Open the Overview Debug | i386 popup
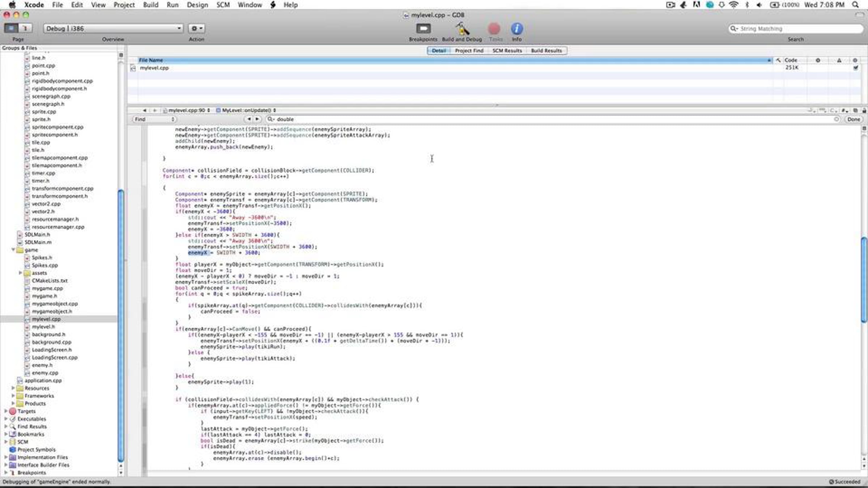This screenshot has width=868, height=488. coord(113,28)
